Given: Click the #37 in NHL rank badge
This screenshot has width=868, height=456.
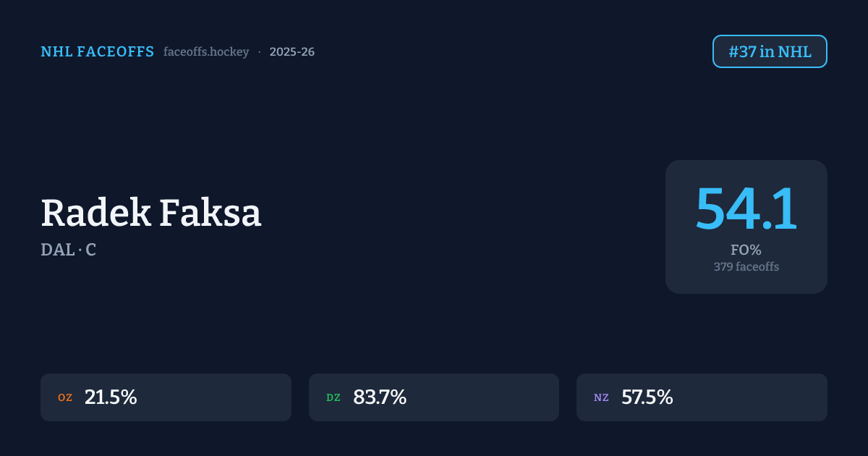Looking at the screenshot, I should tap(770, 51).
